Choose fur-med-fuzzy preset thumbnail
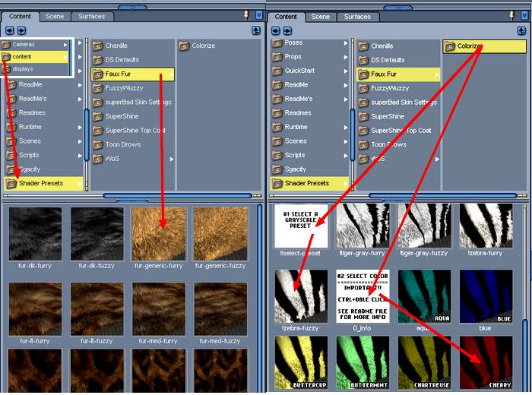Screen dimensions: 532x395 point(220,309)
